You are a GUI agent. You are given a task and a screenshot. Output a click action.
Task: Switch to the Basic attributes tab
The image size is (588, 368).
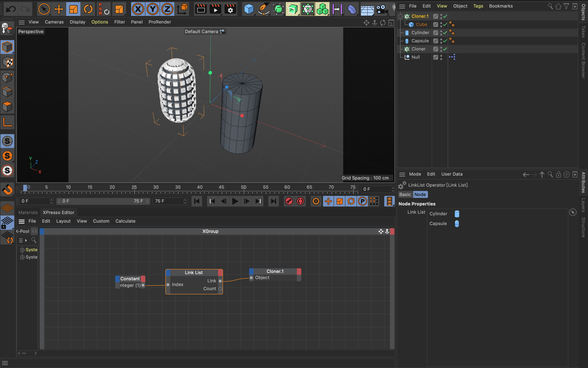[x=405, y=194]
